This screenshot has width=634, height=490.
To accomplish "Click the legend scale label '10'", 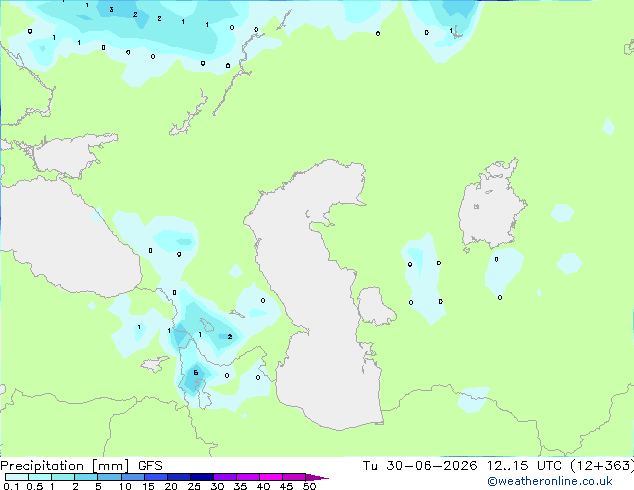I will click(x=125, y=486).
